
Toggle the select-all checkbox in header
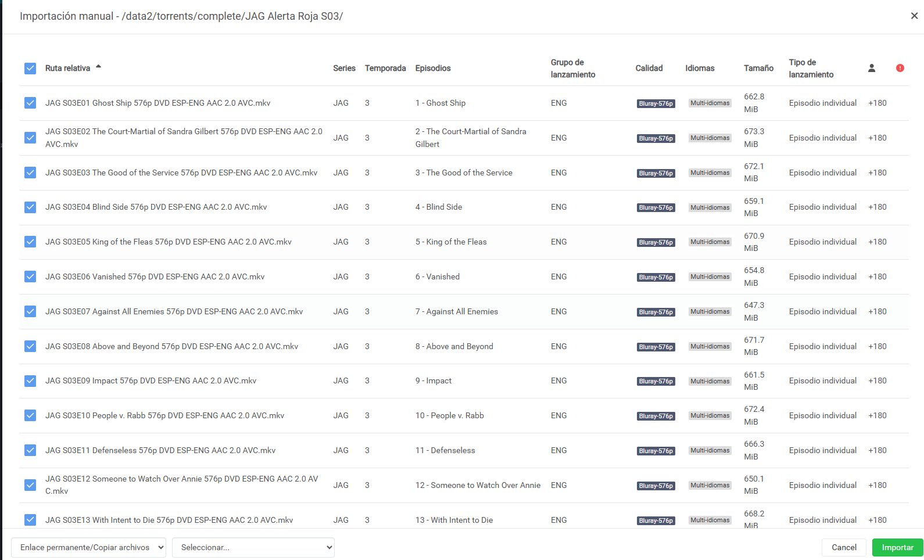click(x=30, y=69)
